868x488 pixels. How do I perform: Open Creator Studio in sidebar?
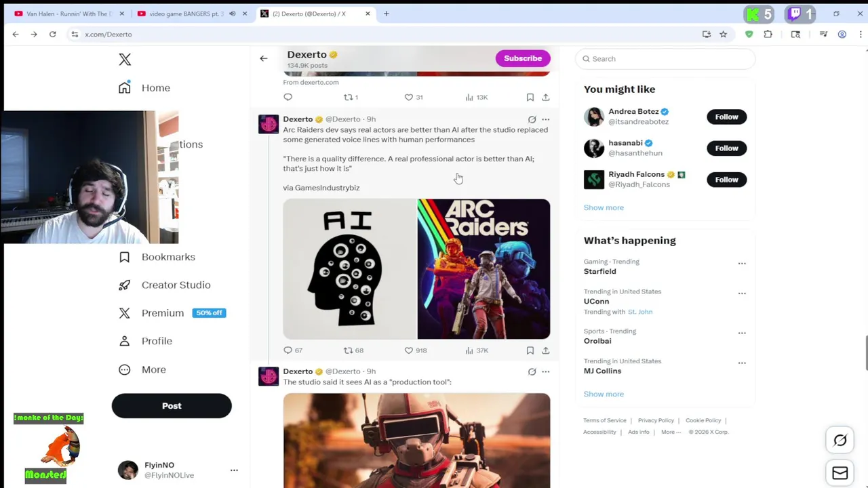pos(164,285)
